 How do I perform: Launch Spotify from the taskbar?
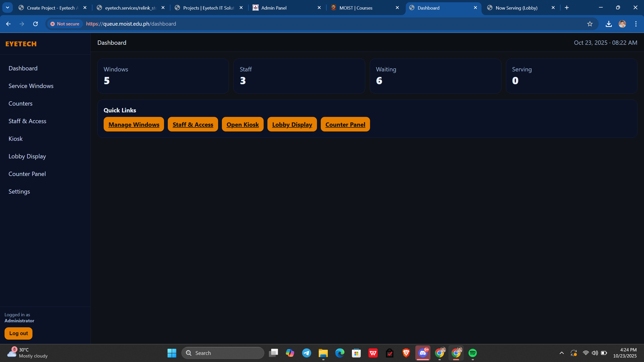pyautogui.click(x=472, y=353)
